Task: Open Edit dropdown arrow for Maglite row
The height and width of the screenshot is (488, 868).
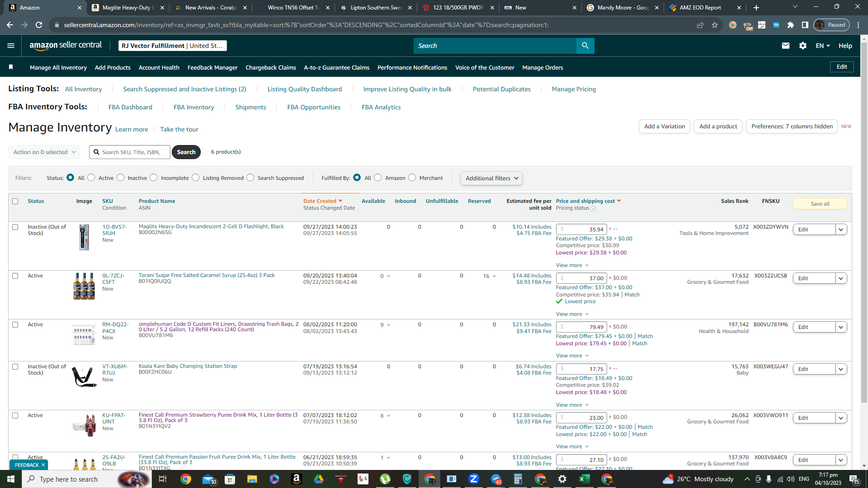Action: [x=841, y=230]
